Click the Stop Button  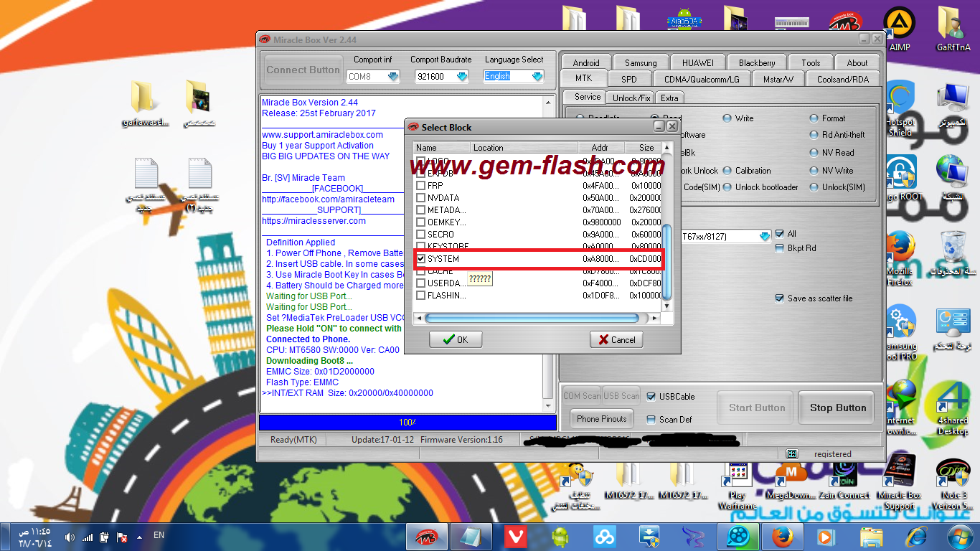(x=837, y=408)
